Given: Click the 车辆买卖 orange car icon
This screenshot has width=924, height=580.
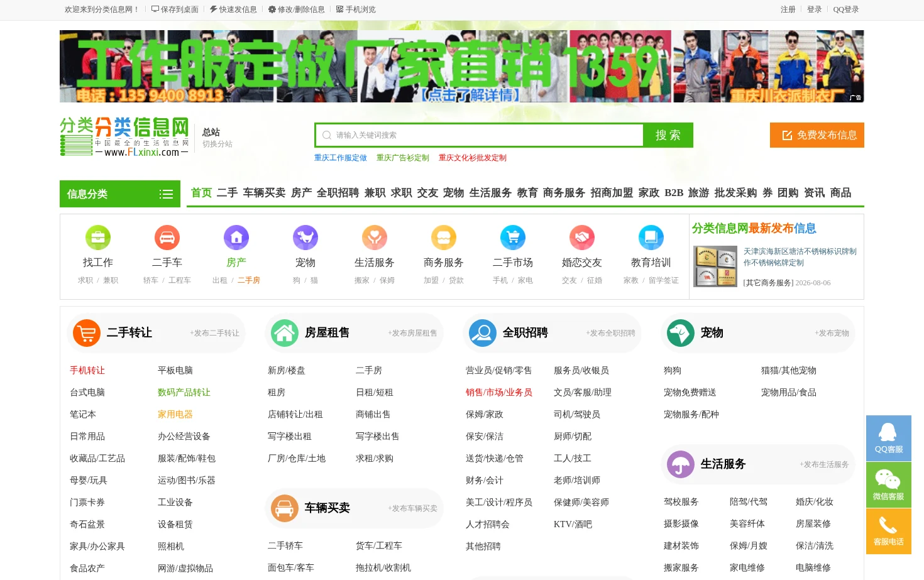Looking at the screenshot, I should (x=285, y=508).
